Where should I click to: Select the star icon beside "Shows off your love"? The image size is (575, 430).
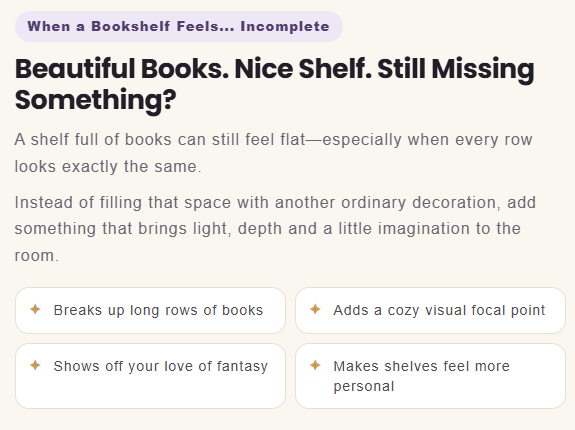click(35, 365)
